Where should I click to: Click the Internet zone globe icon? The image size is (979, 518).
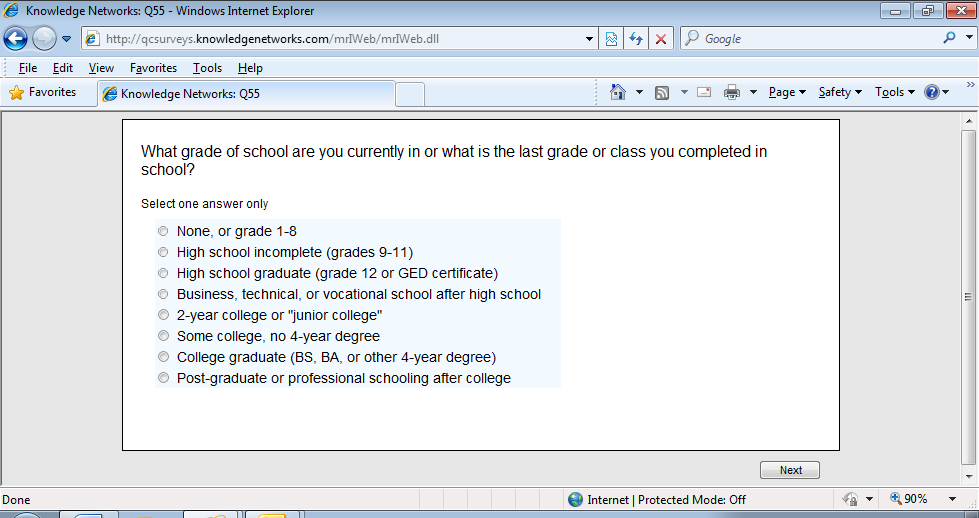point(575,499)
